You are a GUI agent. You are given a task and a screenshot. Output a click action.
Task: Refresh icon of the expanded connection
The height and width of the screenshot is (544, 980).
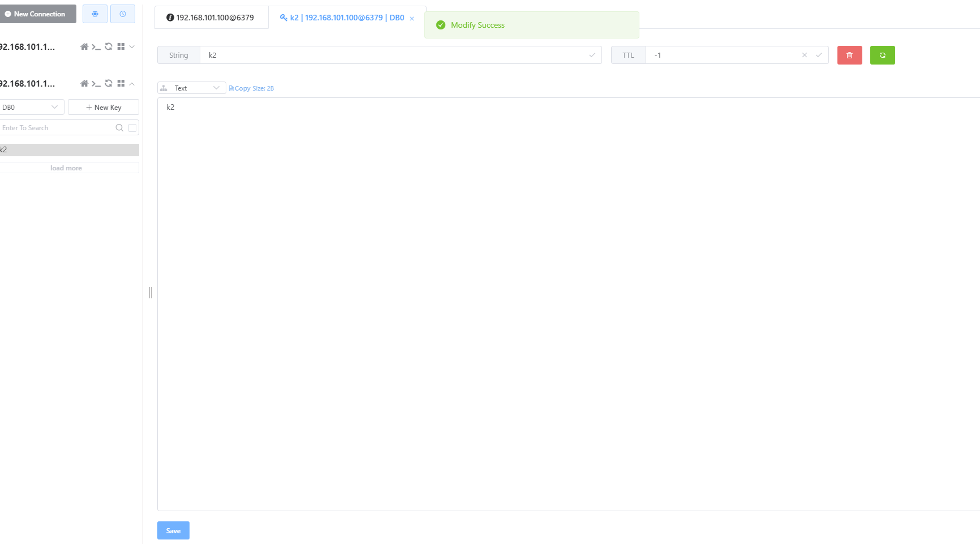tap(109, 84)
